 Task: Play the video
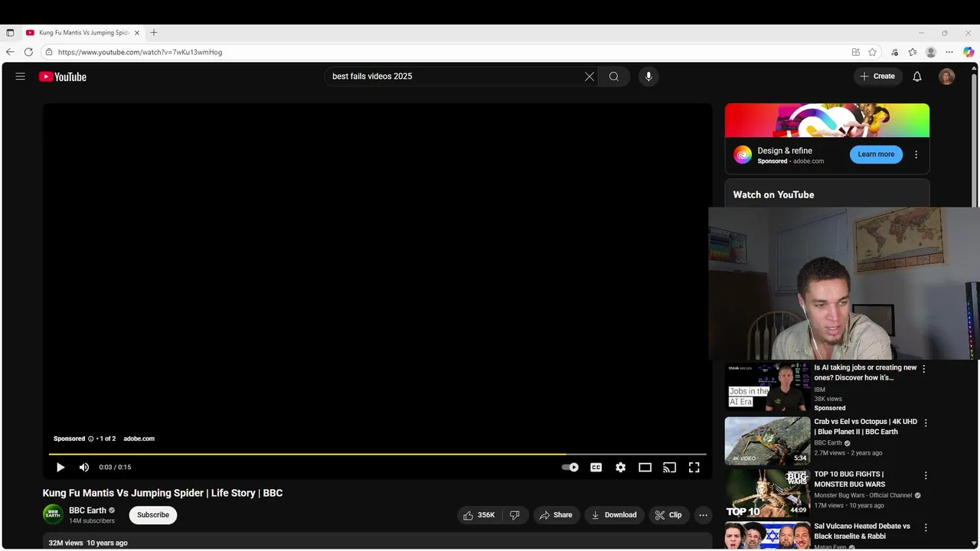(60, 468)
